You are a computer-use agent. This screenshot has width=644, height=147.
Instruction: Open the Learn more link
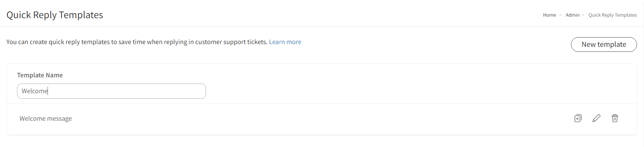click(285, 42)
